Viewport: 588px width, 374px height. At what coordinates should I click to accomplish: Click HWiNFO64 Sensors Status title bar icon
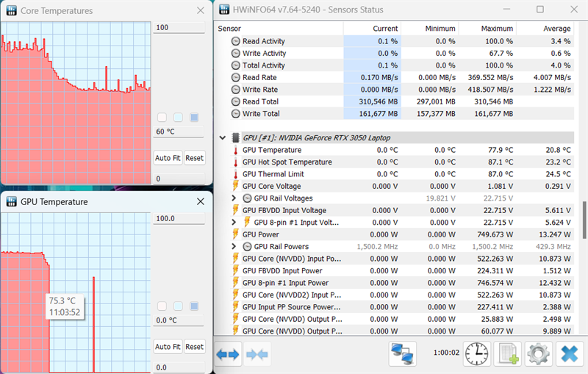(224, 10)
